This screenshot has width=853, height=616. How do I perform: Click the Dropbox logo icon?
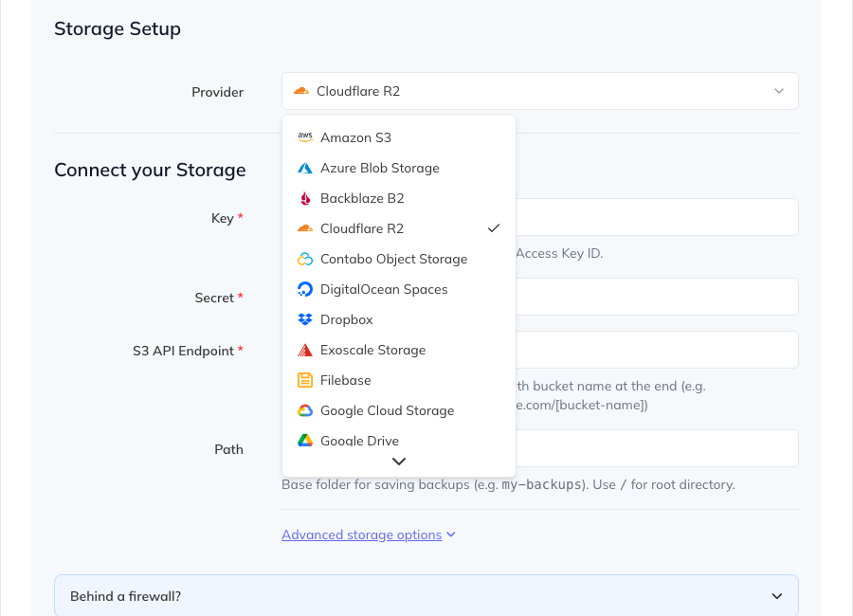click(305, 319)
